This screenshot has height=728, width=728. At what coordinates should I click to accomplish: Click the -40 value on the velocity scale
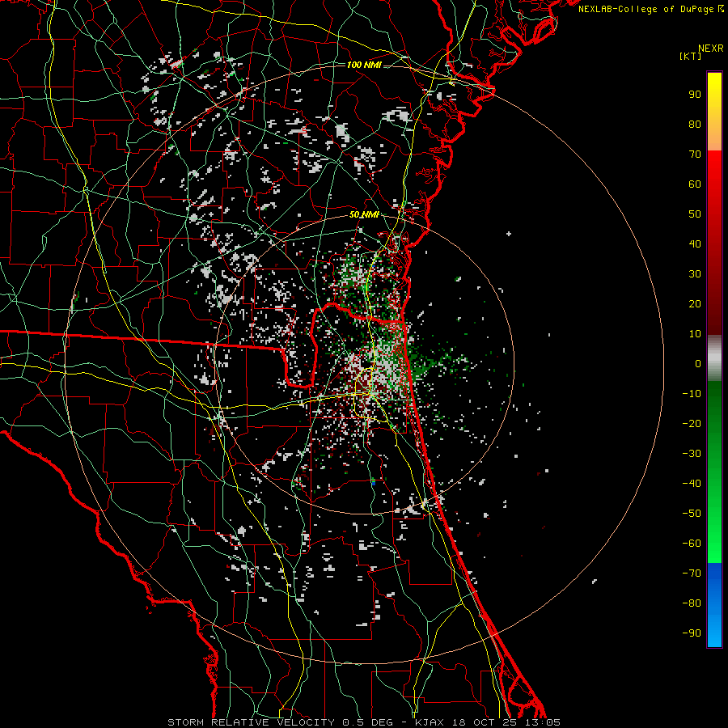(692, 484)
